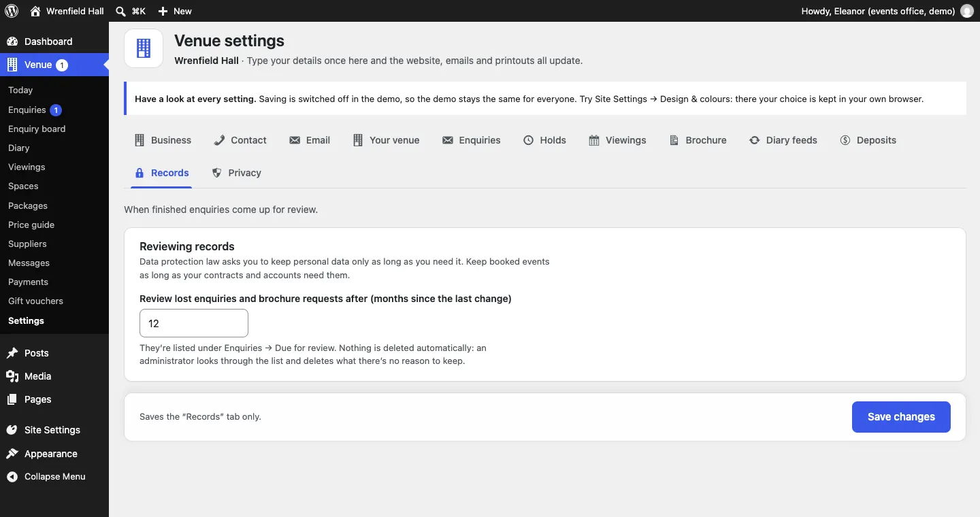Screen dimensions: 980x517
Task: Click the large Venue settings building icon
Action: 144,48
